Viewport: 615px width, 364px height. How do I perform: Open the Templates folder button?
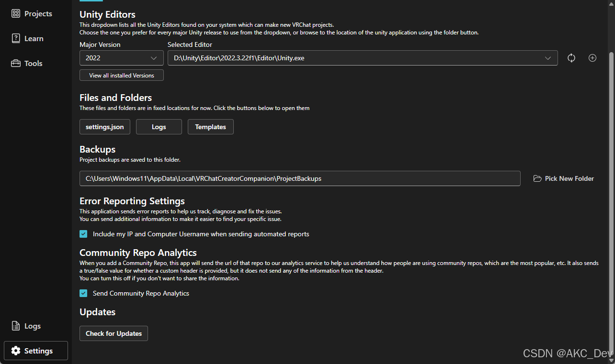coord(211,127)
